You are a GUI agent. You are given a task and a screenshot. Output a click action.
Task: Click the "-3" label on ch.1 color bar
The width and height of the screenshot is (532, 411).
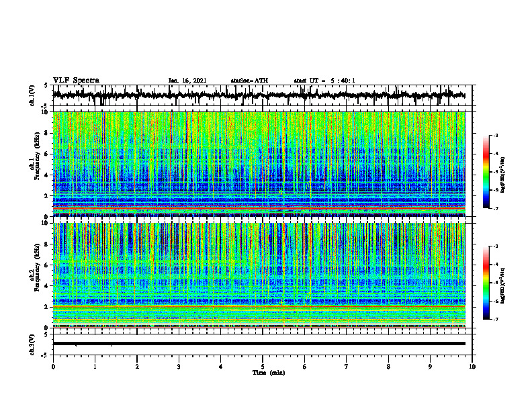[x=495, y=136]
